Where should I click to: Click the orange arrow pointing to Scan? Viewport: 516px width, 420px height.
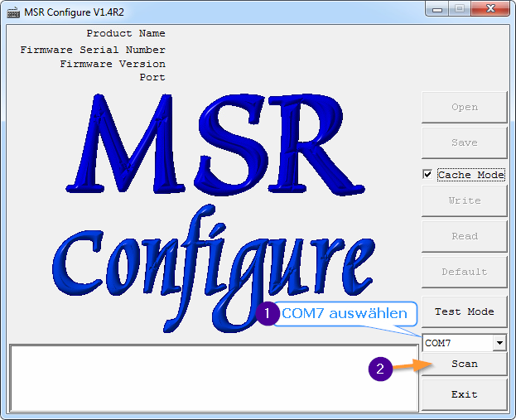pyautogui.click(x=412, y=366)
